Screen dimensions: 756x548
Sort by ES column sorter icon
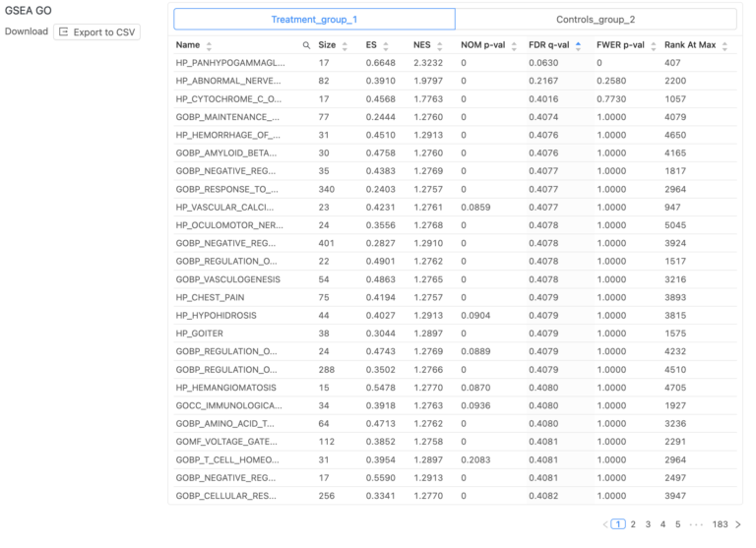click(x=386, y=45)
